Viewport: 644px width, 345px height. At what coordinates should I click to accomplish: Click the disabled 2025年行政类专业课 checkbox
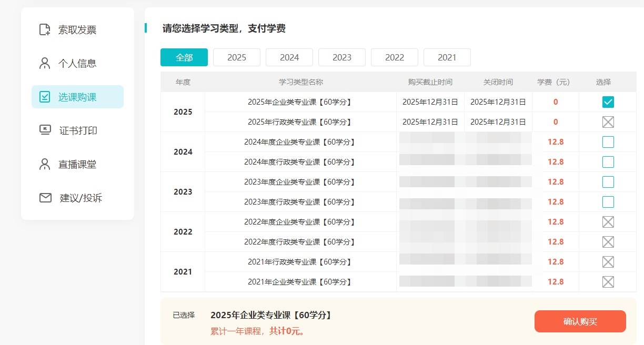click(608, 122)
